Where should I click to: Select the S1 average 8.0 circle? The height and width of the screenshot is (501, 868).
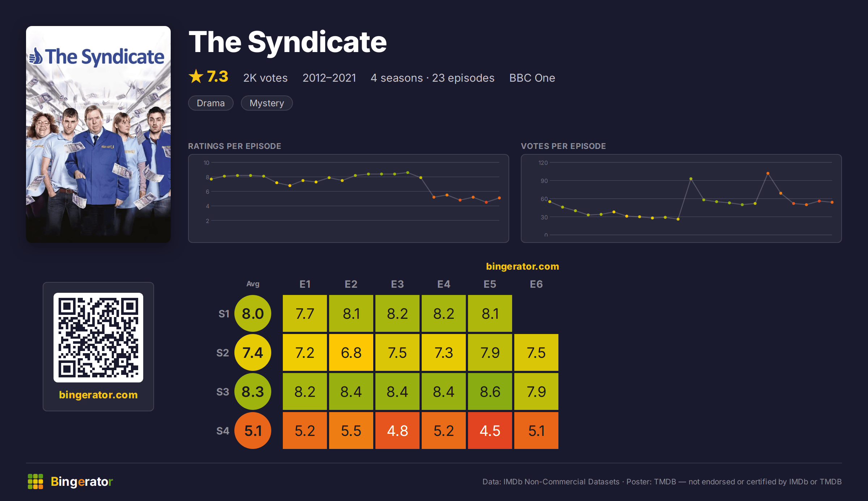(253, 313)
